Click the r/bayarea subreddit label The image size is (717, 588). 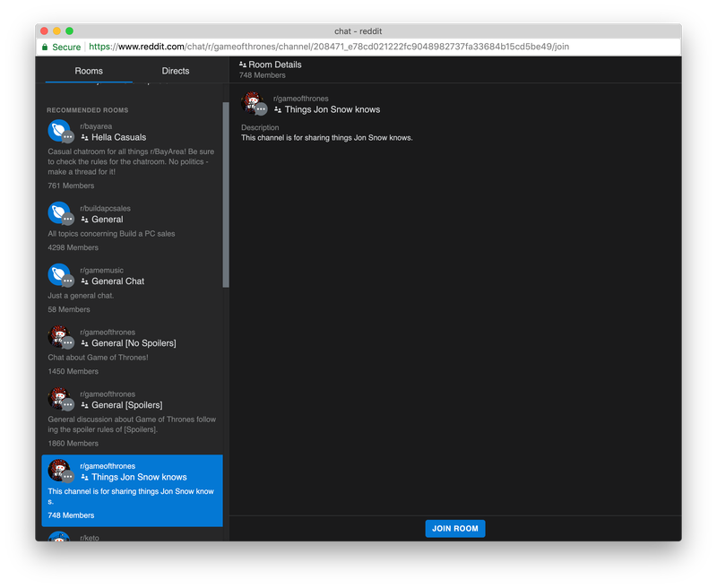[x=96, y=126]
